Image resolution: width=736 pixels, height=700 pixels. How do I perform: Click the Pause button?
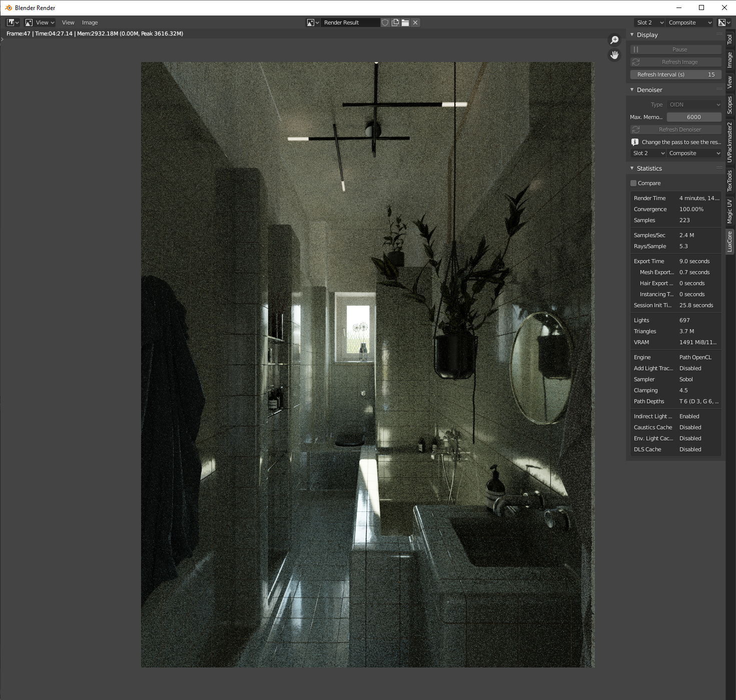tap(675, 50)
